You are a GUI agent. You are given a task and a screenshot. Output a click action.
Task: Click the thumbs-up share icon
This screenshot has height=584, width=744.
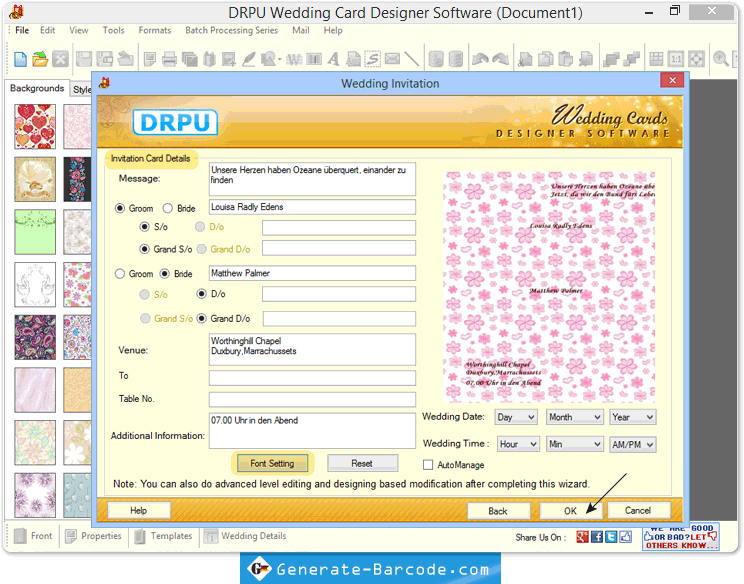[626, 537]
